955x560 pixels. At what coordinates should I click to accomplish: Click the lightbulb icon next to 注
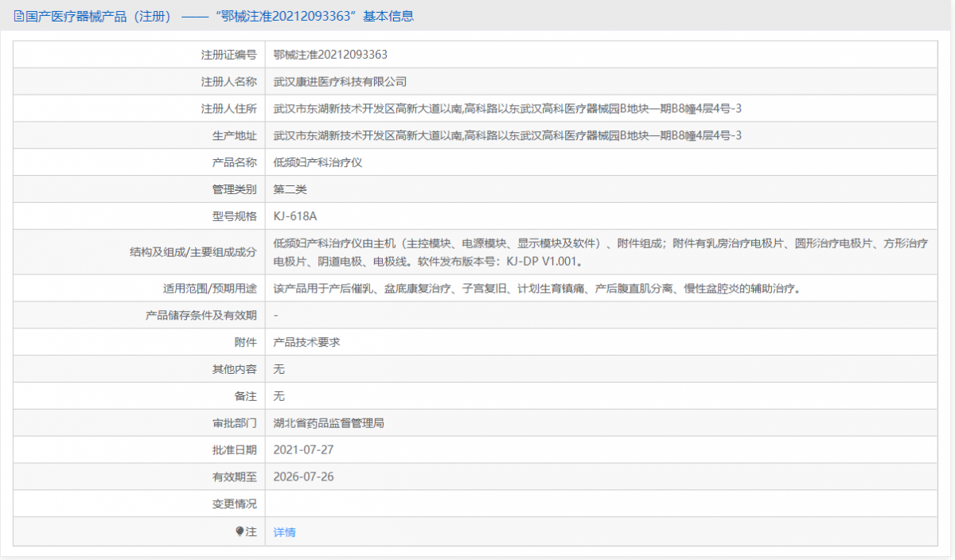pos(240,531)
